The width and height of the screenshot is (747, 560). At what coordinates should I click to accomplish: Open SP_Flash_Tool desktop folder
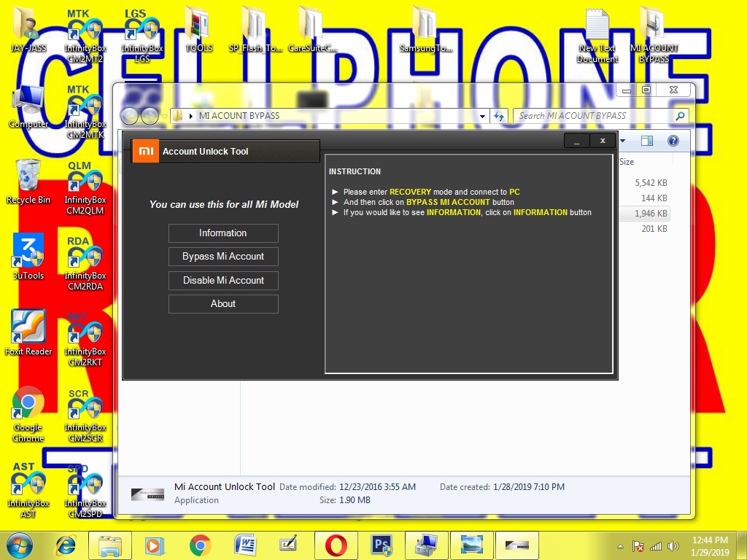255,29
